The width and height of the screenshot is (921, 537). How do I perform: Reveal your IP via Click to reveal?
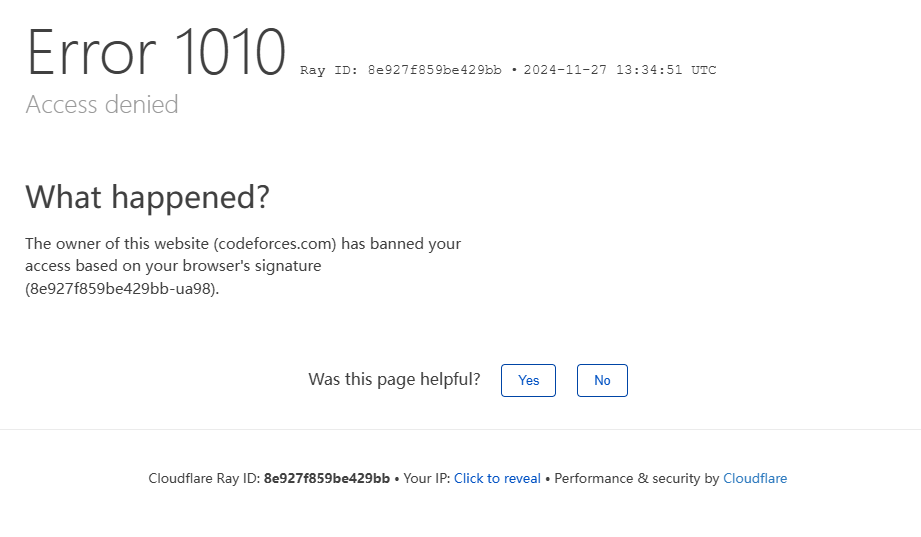(x=497, y=478)
